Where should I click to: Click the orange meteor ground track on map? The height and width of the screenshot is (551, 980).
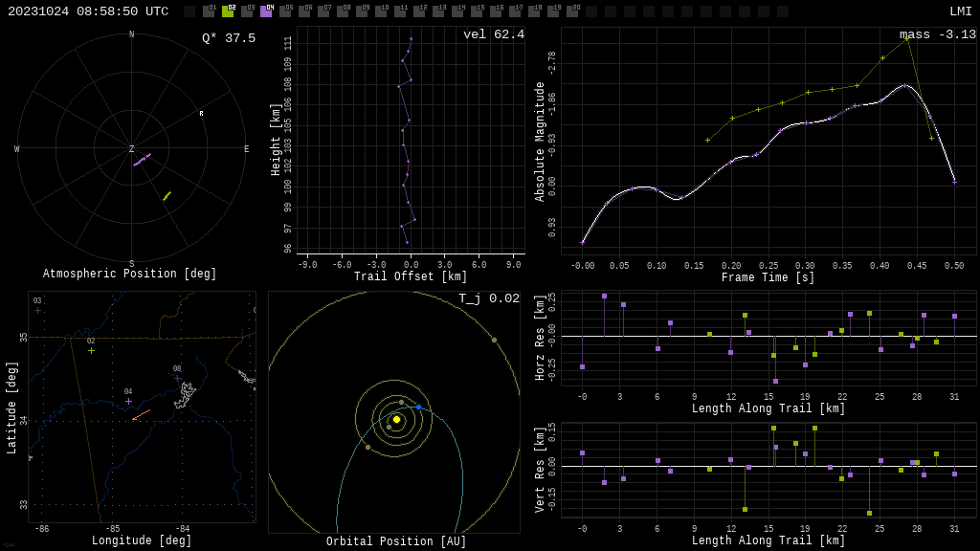pos(142,415)
